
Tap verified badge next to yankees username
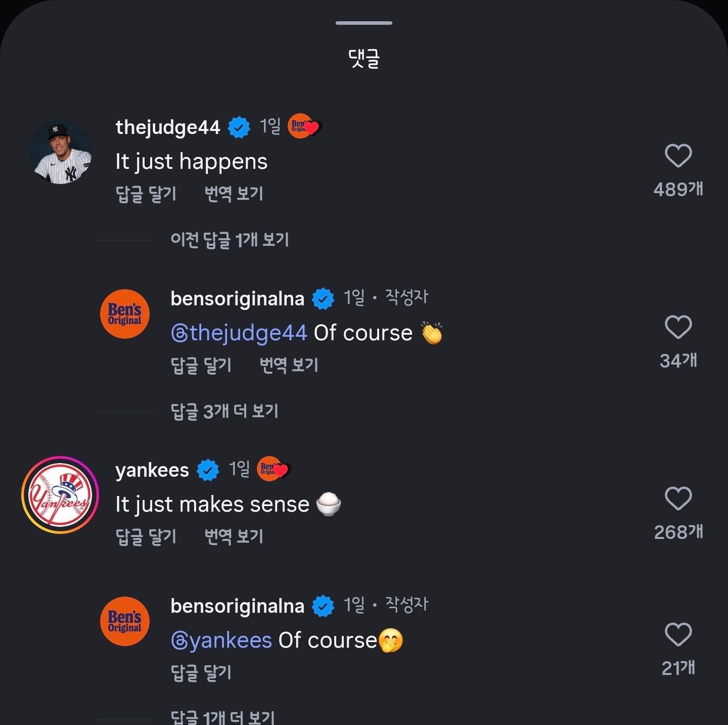click(x=208, y=471)
